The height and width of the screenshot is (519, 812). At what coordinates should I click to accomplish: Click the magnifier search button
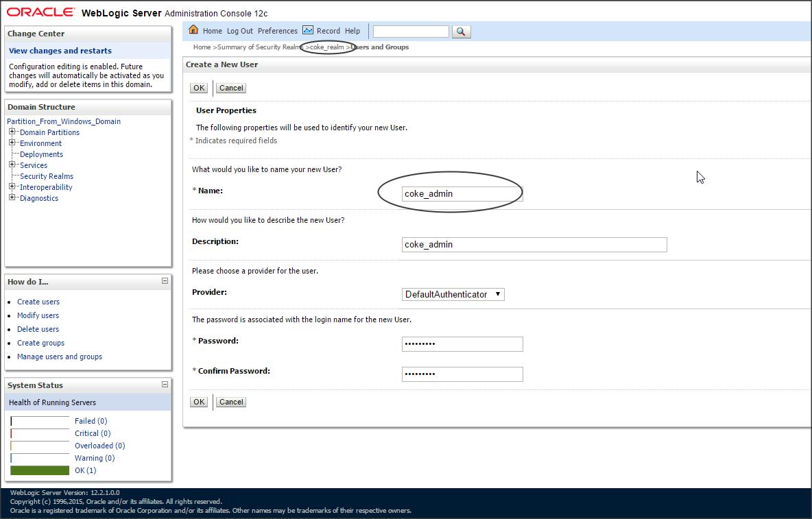[461, 32]
